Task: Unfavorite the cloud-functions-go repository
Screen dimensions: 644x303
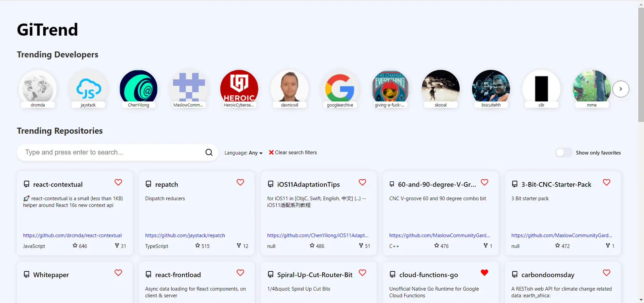Action: tap(484, 273)
